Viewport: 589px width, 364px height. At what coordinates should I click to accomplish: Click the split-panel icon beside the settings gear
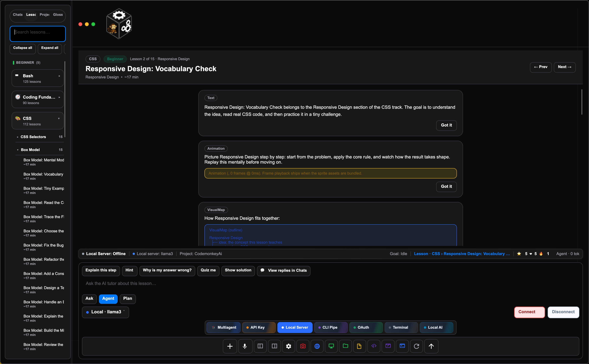[x=274, y=346]
